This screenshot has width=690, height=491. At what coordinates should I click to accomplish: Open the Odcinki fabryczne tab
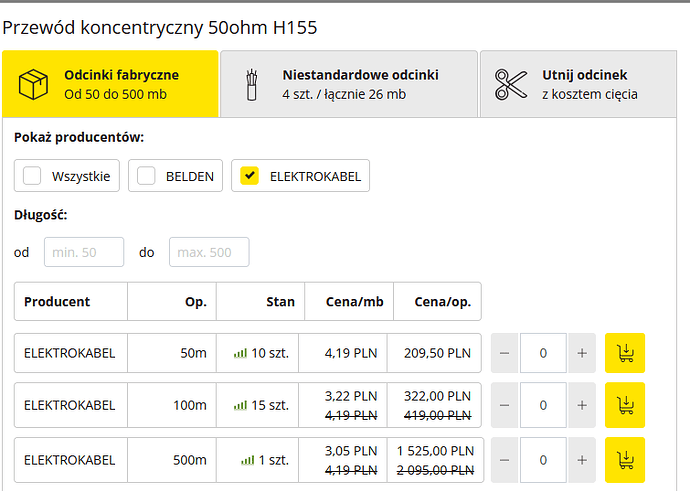click(x=110, y=84)
